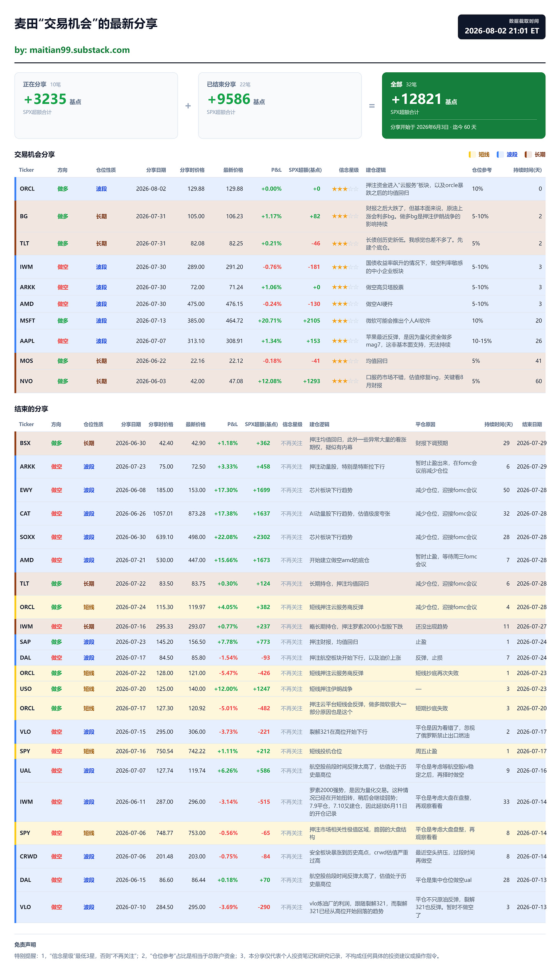
Task: Click the +1699 SPX excess value
Action: pyautogui.click(x=262, y=490)
